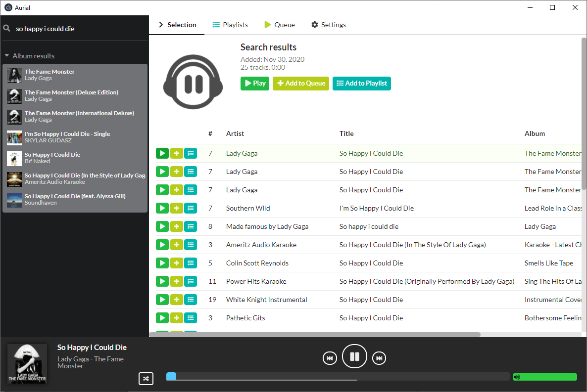Screen dimensions: 587x392
Task: Click the Album column header
Action: pos(535,133)
